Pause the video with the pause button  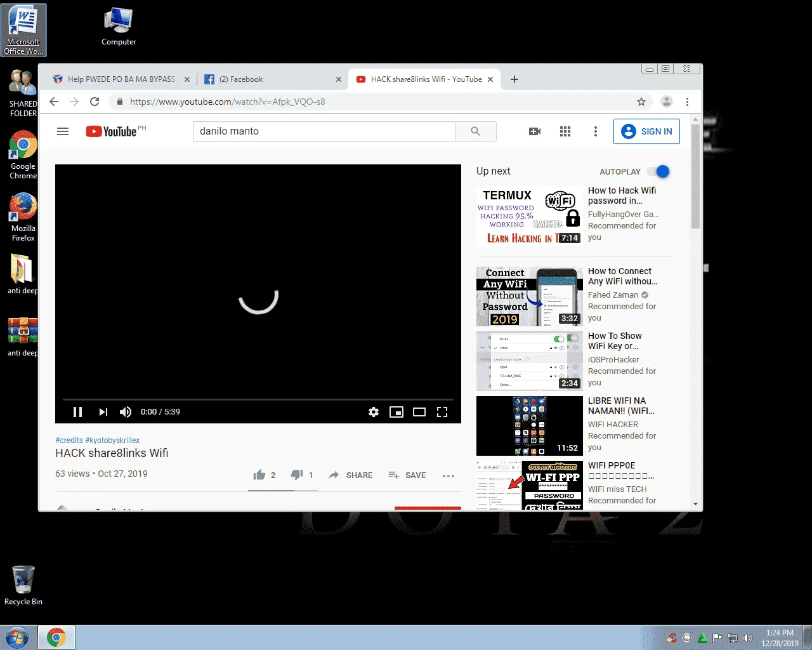78,412
